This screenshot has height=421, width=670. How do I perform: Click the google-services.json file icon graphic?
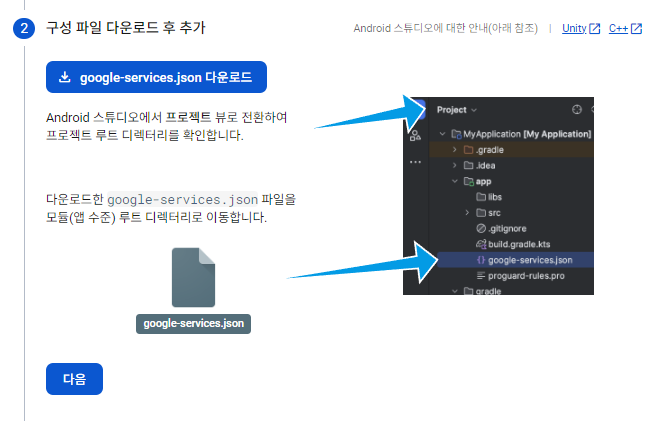(x=194, y=277)
